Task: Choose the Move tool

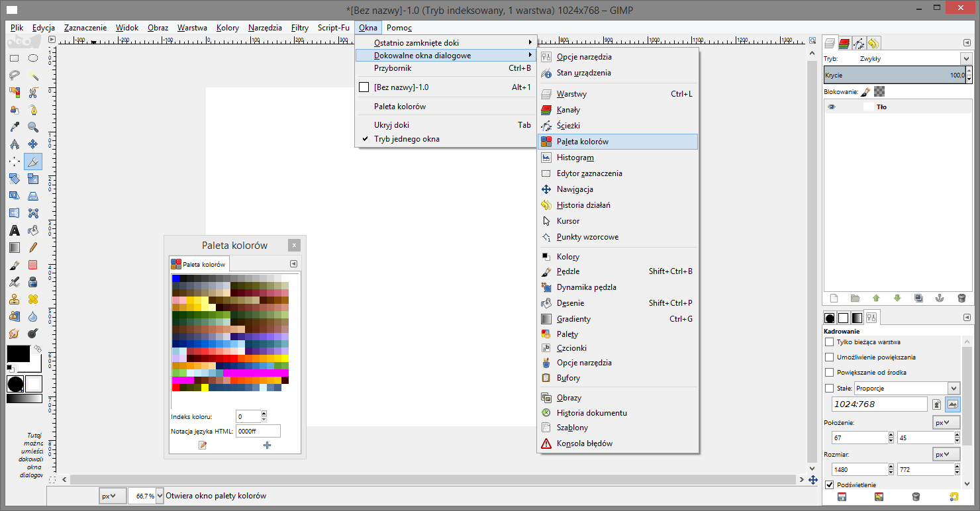Action: tap(32, 144)
